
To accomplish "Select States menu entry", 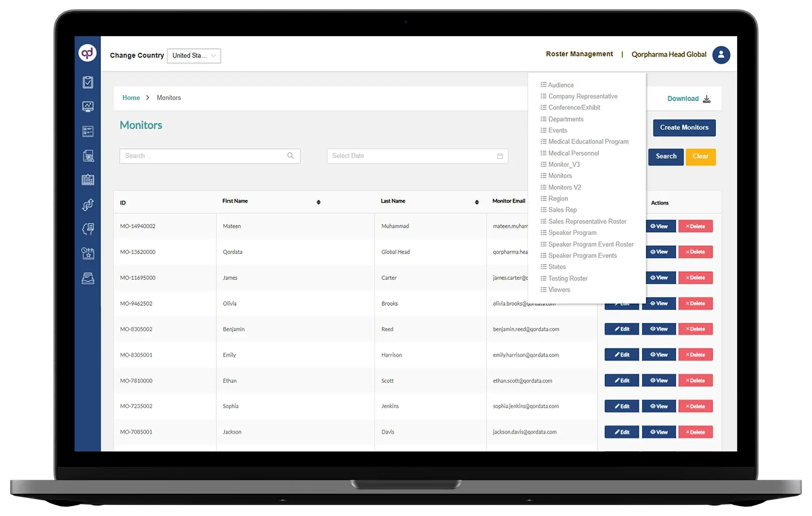I will 553,267.
